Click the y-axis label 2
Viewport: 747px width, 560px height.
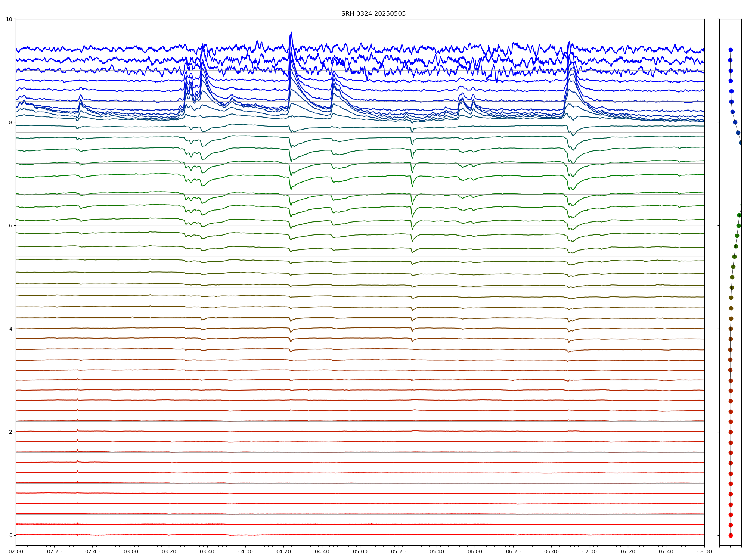coord(10,432)
